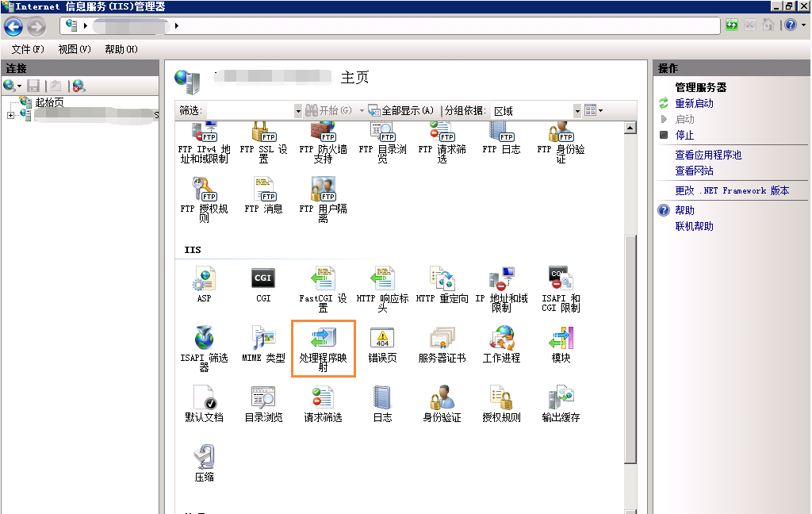Open the 分组依据 区域 dropdown
Image resolution: width=812 pixels, height=514 pixels.
[576, 111]
